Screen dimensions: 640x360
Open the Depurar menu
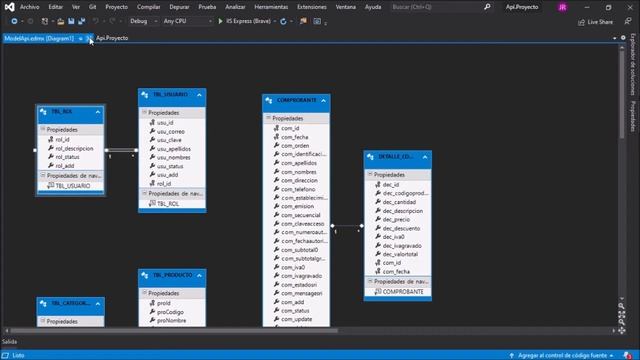click(x=179, y=7)
